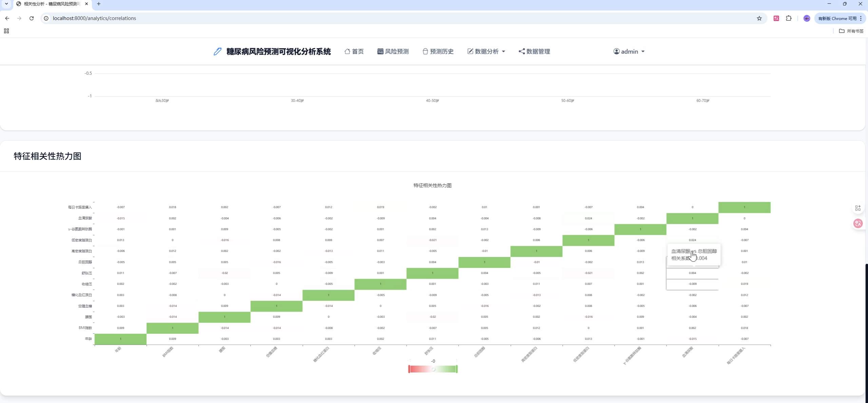
Task: Click the green upper handle of the heatmap color slider
Action: 457,369
